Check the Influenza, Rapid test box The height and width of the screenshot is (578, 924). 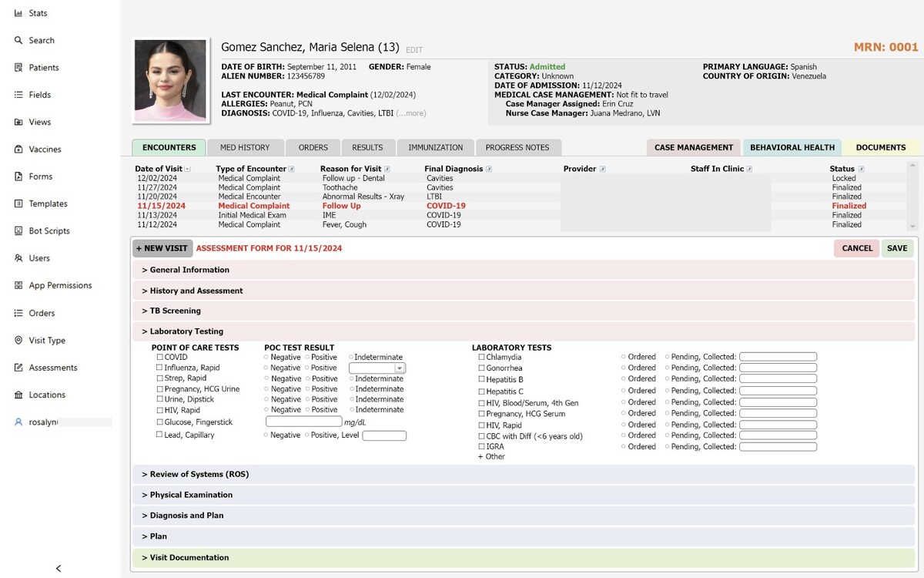tap(159, 368)
